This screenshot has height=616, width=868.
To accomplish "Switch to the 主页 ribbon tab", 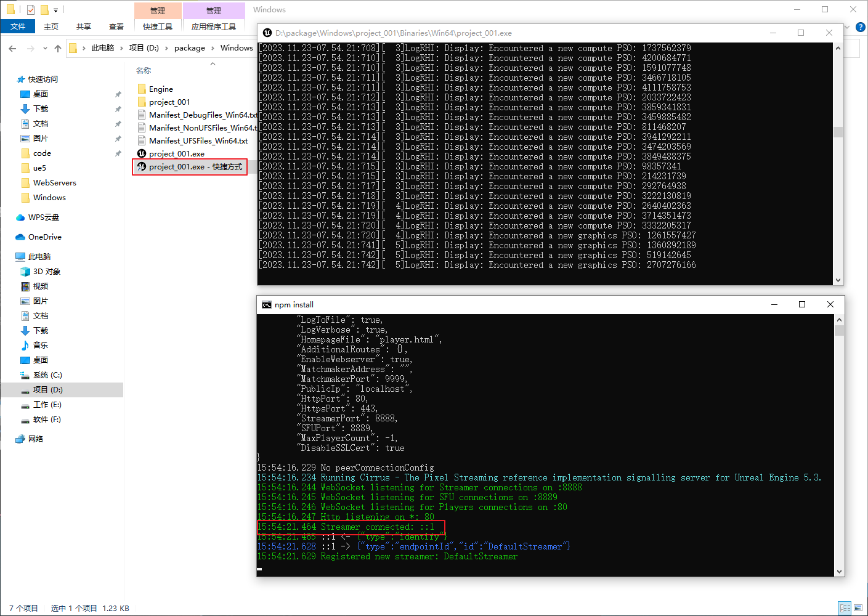I will point(51,27).
